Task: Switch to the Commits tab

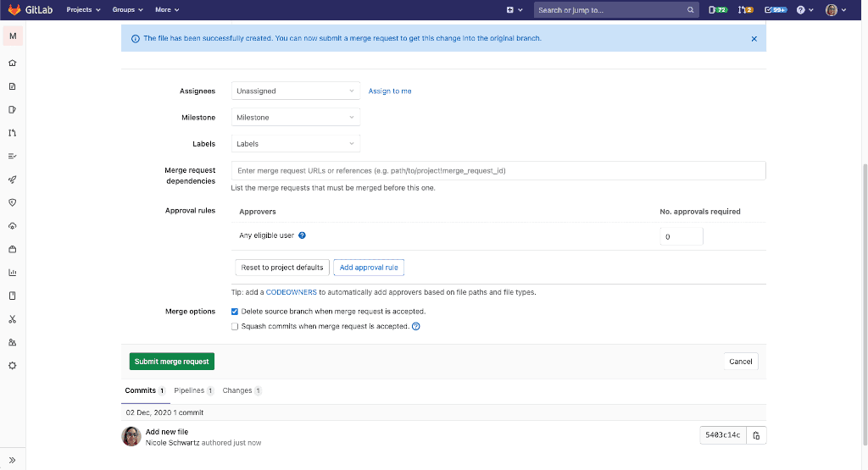Action: pyautogui.click(x=145, y=390)
